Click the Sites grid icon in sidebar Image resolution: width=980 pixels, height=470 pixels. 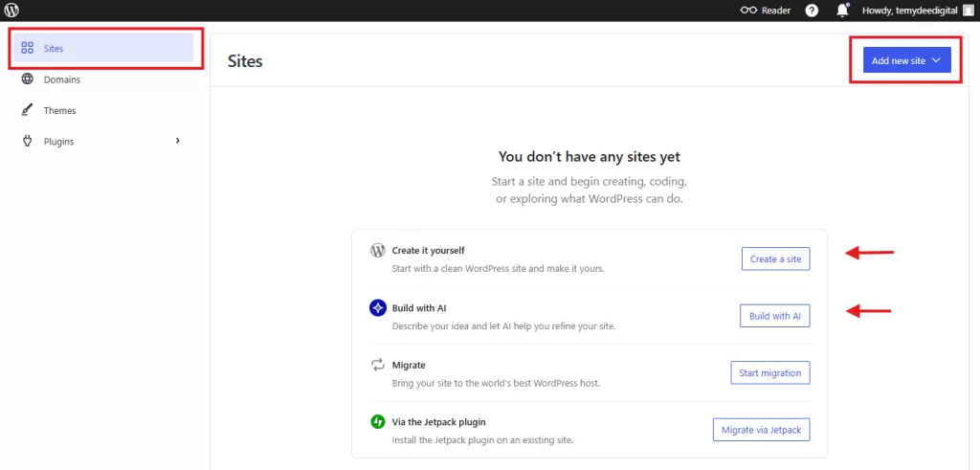(x=27, y=48)
